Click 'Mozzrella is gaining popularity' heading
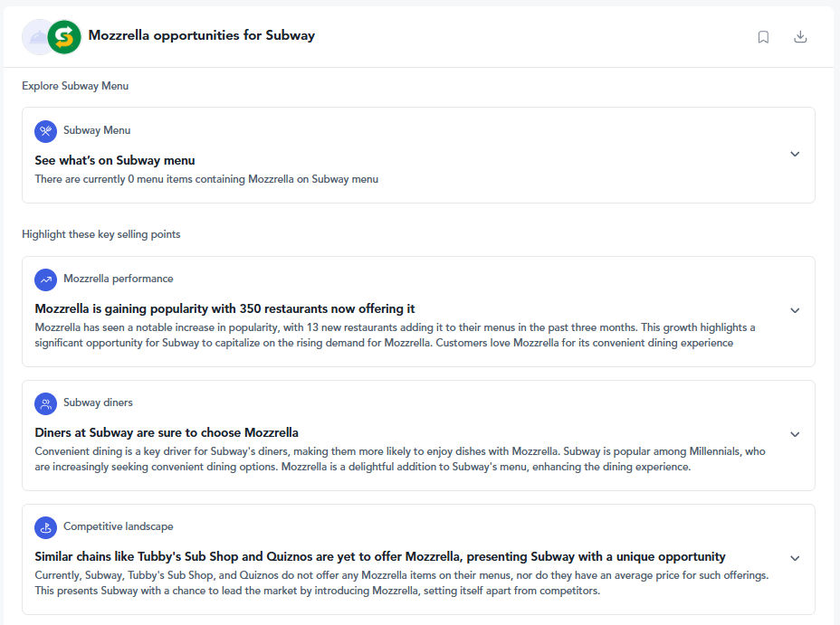This screenshot has width=840, height=625. pyautogui.click(x=225, y=308)
